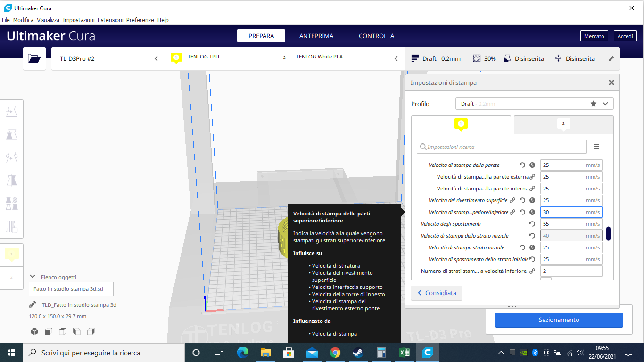
Task: Open the Mercato marketplace
Action: point(594,36)
